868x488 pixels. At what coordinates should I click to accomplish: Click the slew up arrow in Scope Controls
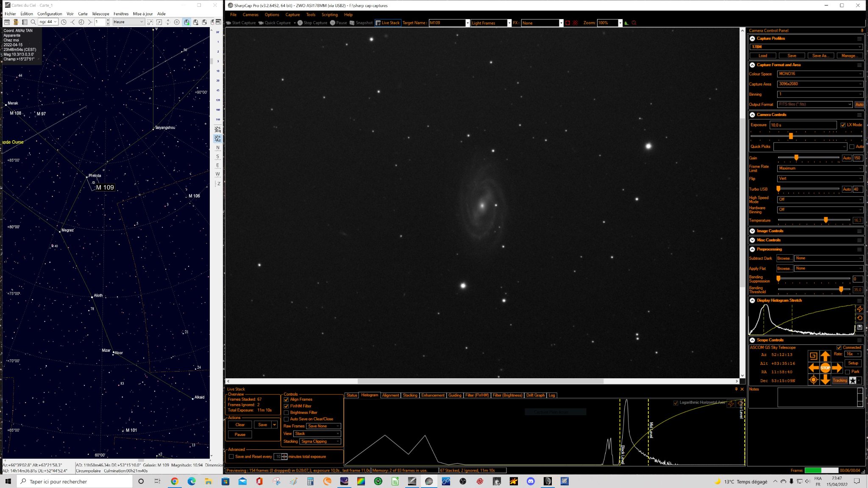pos(825,356)
